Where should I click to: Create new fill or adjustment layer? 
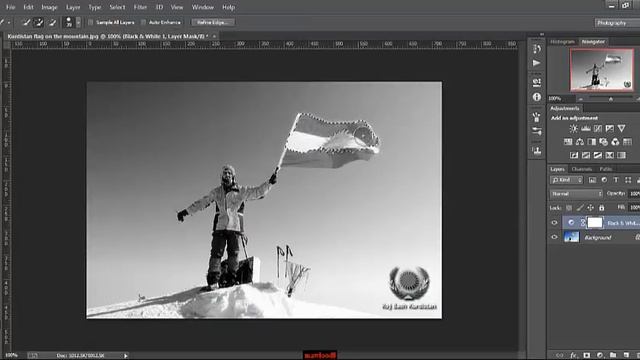[600, 356]
